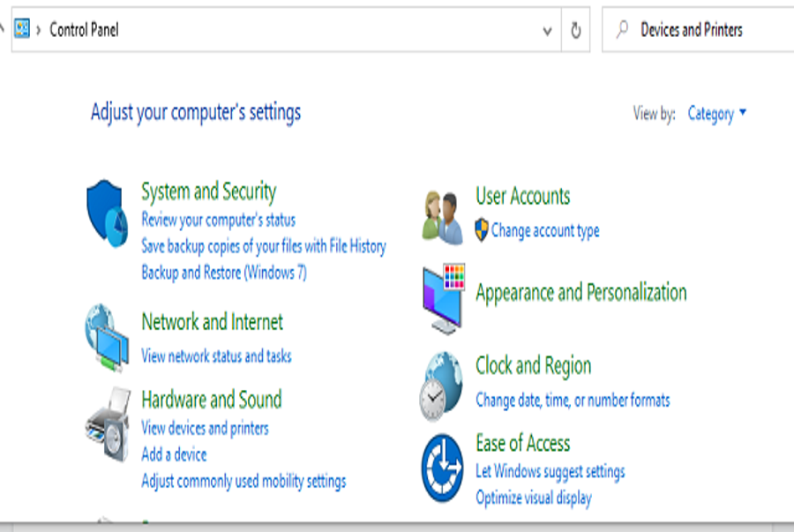Click the Clock and Region globe-clock icon
The height and width of the screenshot is (532, 794).
pyautogui.click(x=441, y=386)
